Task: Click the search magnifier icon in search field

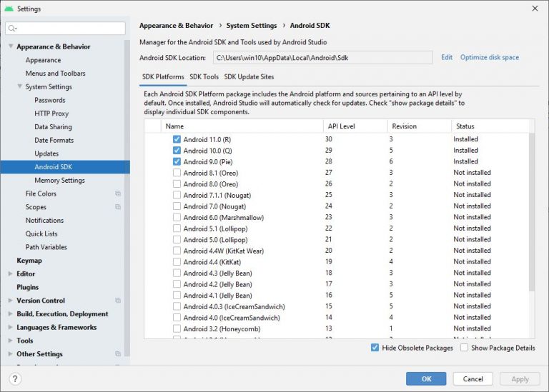Action: 13,29
